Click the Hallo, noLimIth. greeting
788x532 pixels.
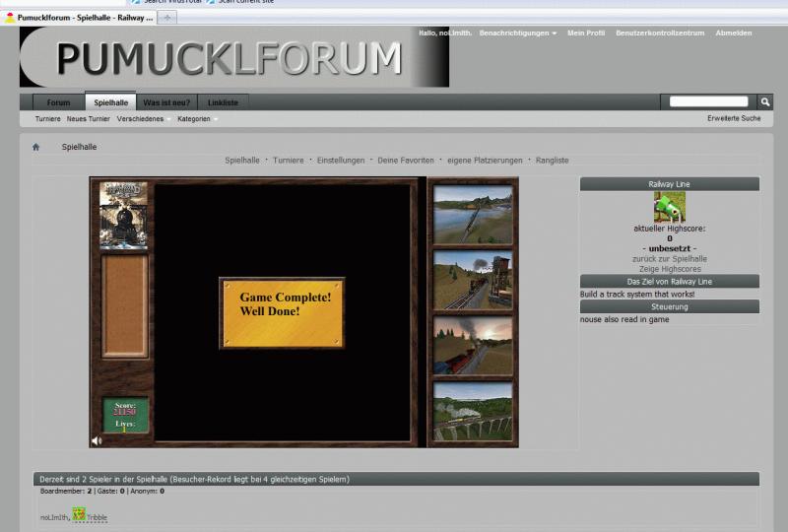point(445,33)
